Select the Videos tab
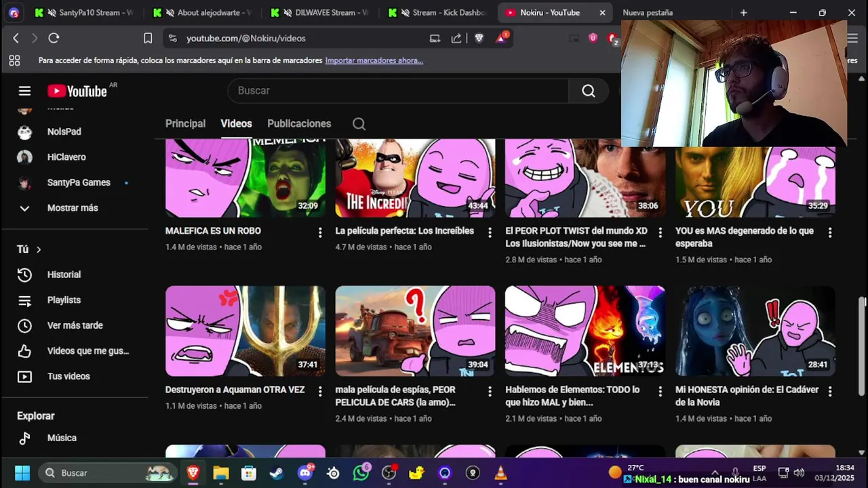Screen dimensions: 868x488 pos(236,123)
